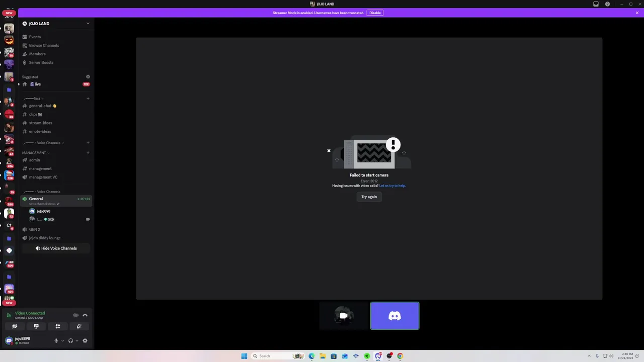Open the soundboard button

click(x=79, y=326)
